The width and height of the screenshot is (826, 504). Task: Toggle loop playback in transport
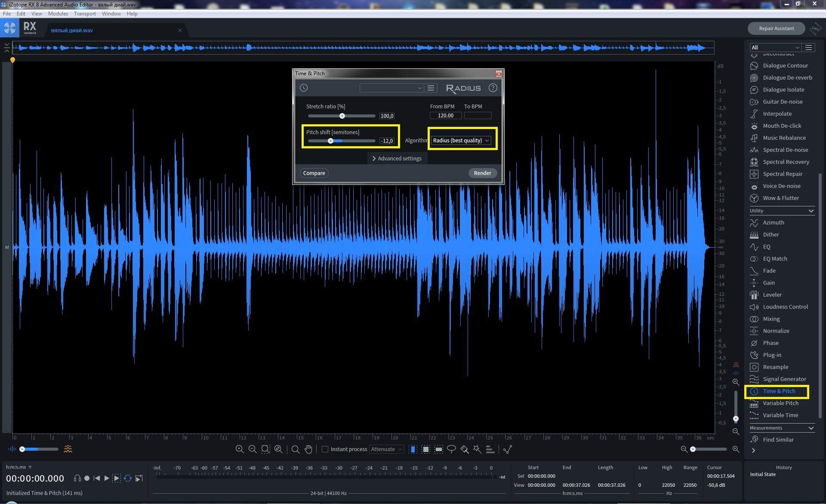[x=128, y=478]
